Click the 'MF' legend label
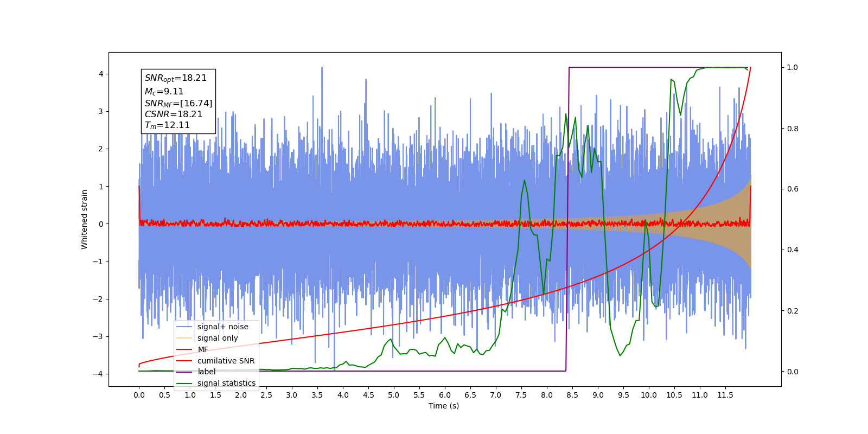 click(x=203, y=349)
